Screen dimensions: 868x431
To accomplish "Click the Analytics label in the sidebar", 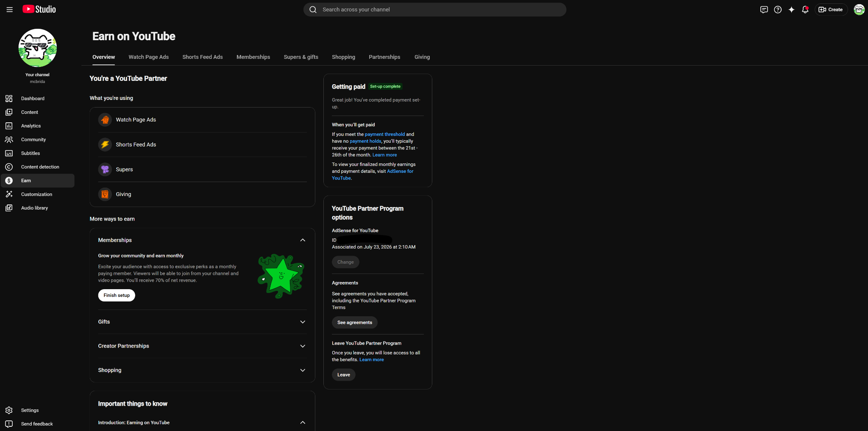I will [x=31, y=126].
